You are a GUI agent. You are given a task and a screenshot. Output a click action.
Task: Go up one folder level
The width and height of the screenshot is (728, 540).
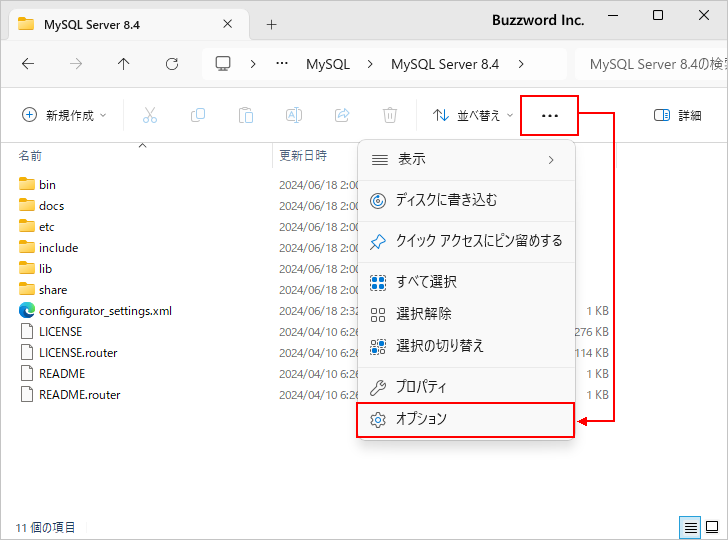[124, 64]
